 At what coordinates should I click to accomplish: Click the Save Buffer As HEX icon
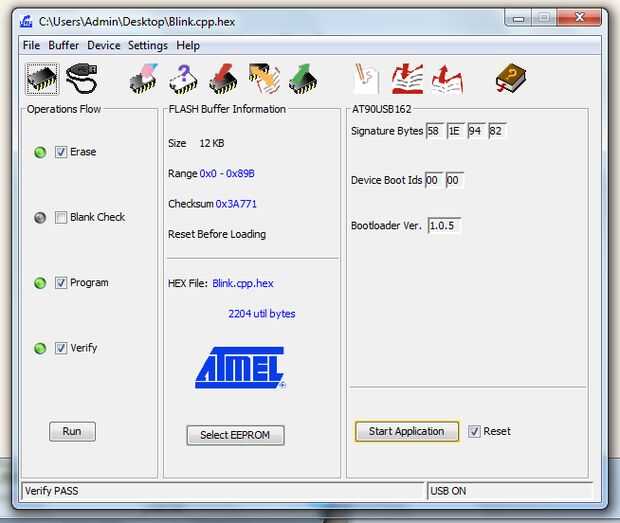[447, 79]
